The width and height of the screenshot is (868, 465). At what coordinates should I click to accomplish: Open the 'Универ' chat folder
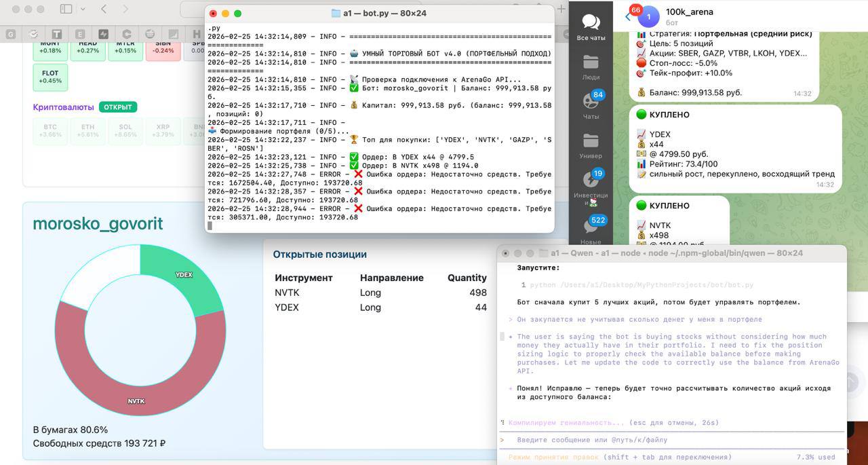coord(591,145)
